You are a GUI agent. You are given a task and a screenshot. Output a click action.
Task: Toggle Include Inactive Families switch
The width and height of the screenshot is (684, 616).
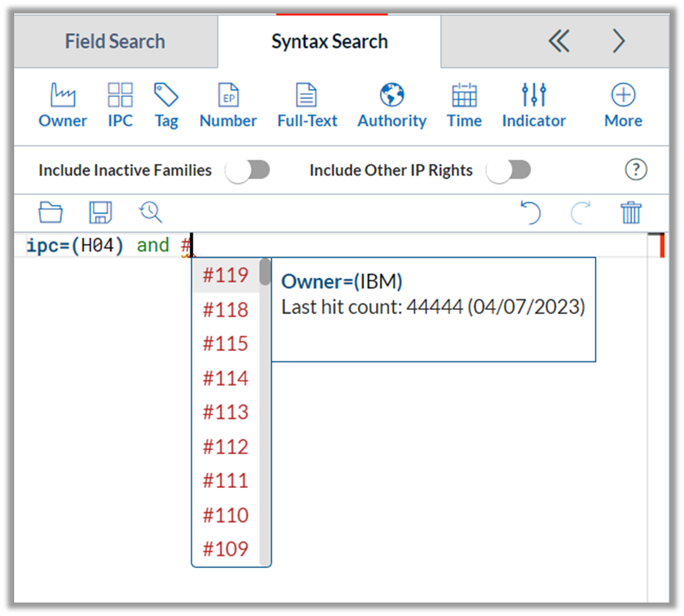pos(248,170)
